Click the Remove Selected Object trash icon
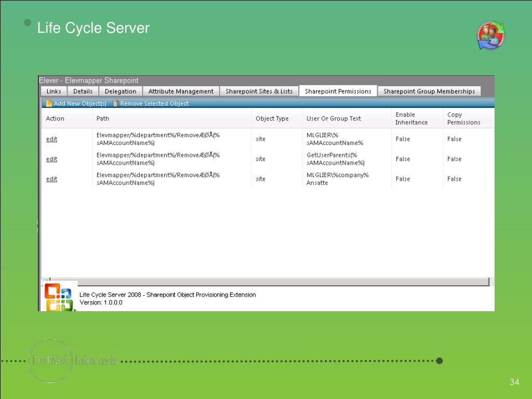The height and width of the screenshot is (399, 532). [115, 103]
